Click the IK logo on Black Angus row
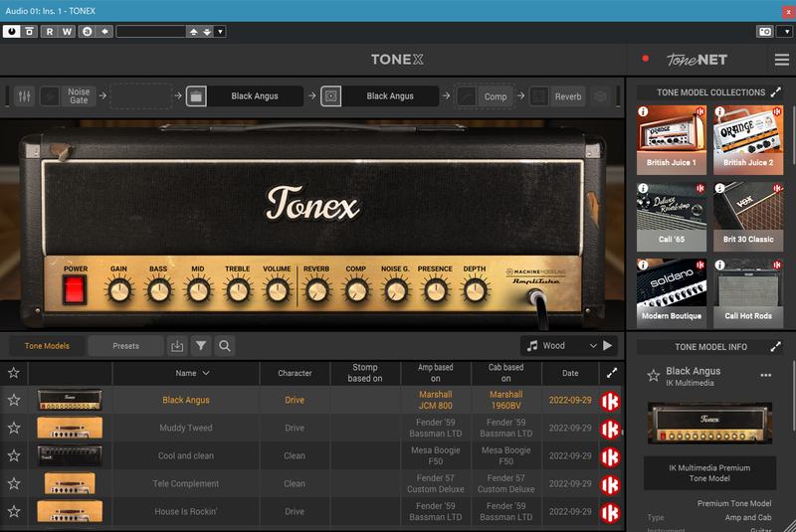 611,401
